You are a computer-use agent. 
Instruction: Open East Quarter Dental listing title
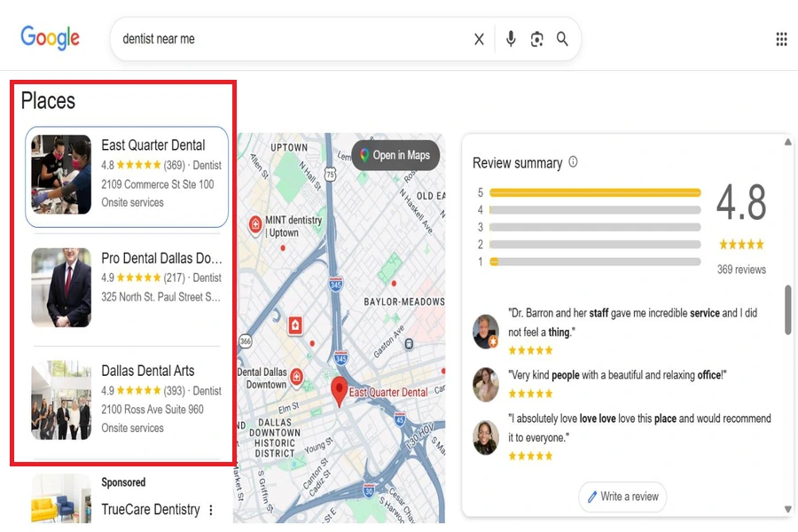tap(153, 145)
